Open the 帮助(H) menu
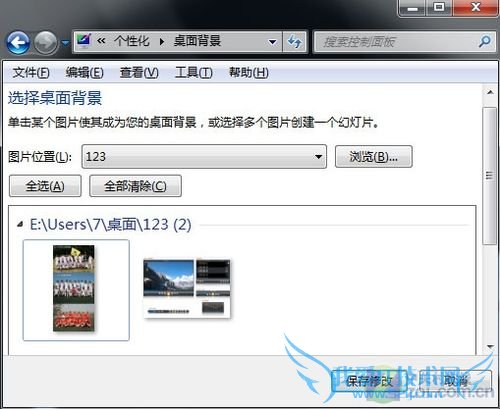This screenshot has width=500, height=409. [249, 72]
